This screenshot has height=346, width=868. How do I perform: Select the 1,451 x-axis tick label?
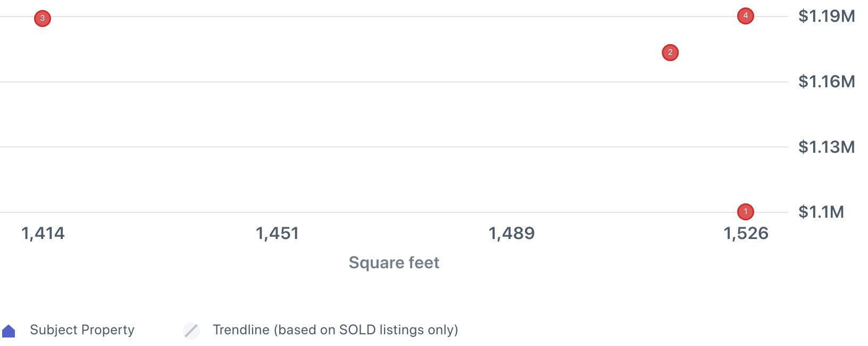277,233
